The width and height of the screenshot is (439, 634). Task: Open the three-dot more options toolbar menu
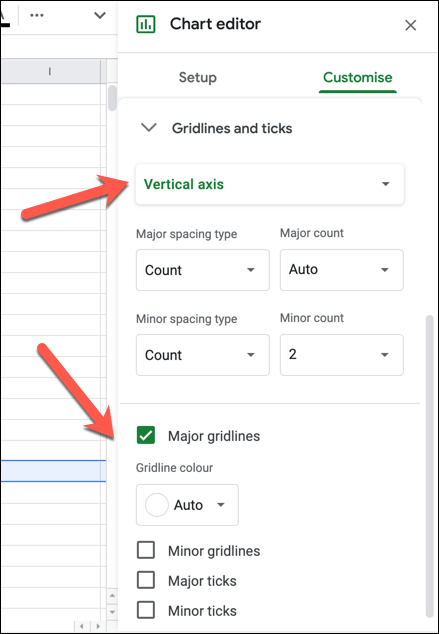tap(37, 15)
